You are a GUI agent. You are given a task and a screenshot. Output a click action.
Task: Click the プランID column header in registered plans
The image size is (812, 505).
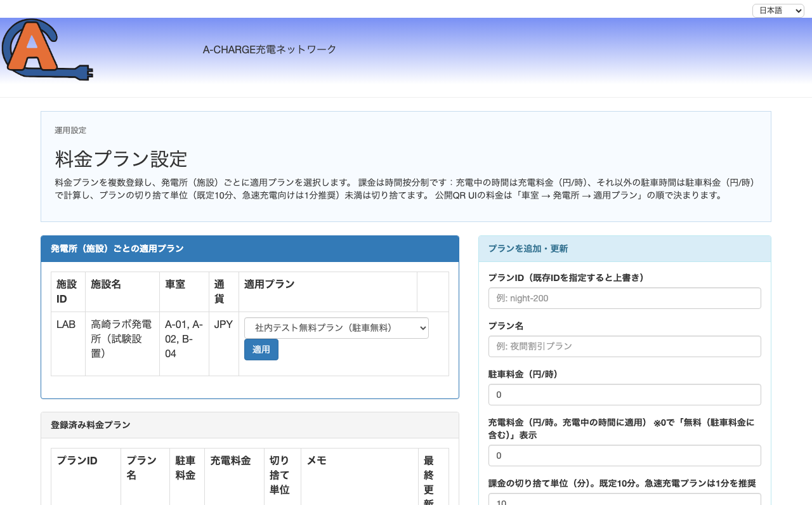[x=86, y=477]
